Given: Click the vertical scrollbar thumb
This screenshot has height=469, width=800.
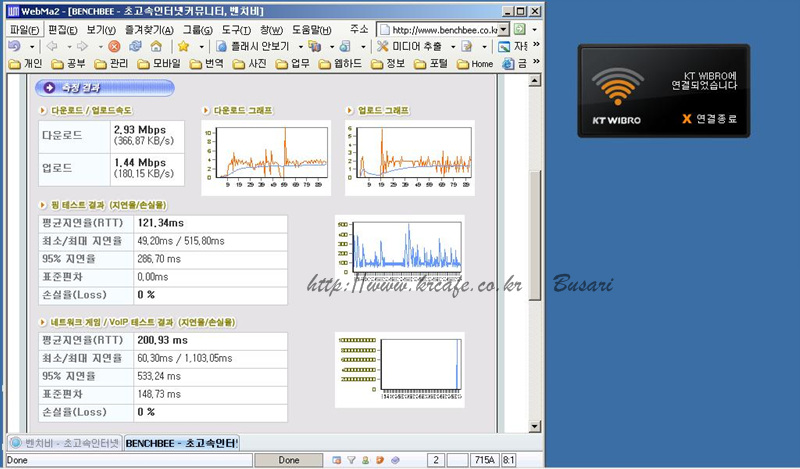Looking at the screenshot, I should (535, 235).
